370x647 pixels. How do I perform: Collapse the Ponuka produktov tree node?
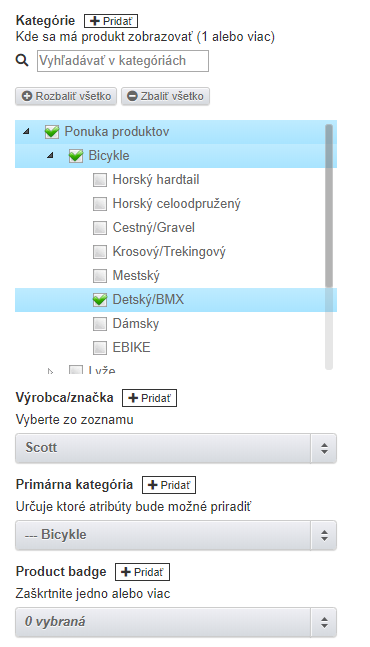26,132
